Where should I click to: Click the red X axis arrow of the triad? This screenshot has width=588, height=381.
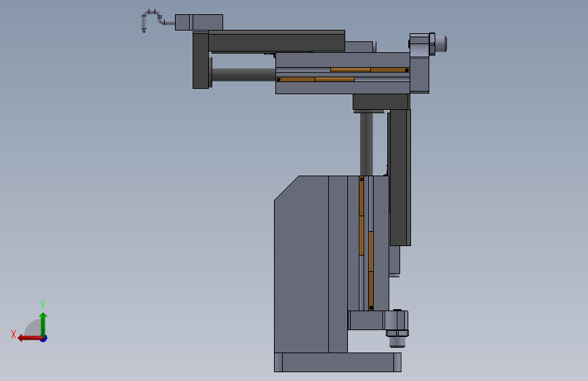[29, 338]
